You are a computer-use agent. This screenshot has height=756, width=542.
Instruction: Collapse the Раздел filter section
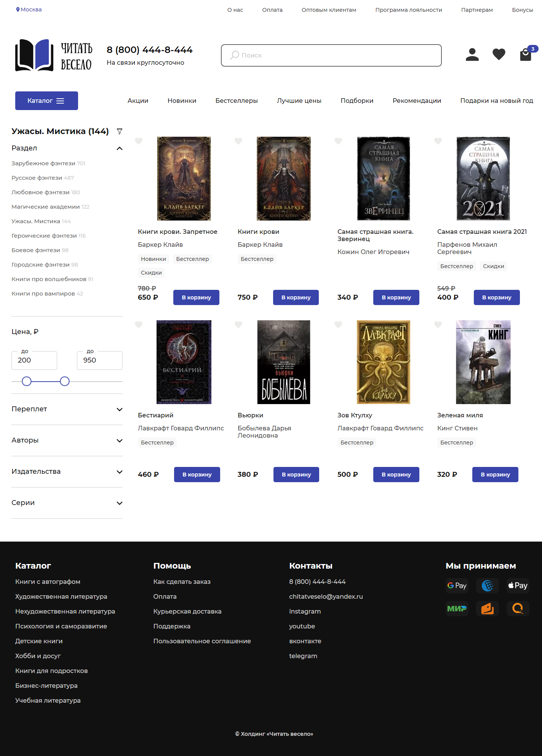pyautogui.click(x=120, y=149)
